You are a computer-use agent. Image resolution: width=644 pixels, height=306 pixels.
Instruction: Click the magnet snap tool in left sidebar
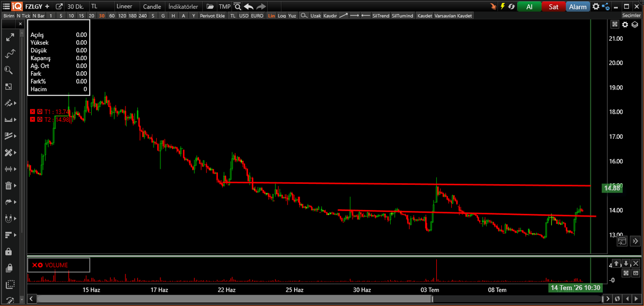[x=9, y=218]
